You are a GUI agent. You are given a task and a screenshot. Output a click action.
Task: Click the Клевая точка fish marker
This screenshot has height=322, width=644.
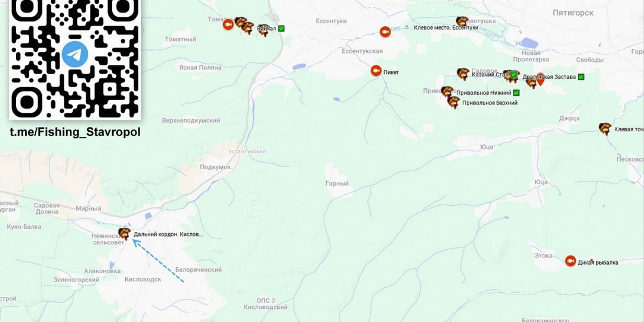click(605, 129)
